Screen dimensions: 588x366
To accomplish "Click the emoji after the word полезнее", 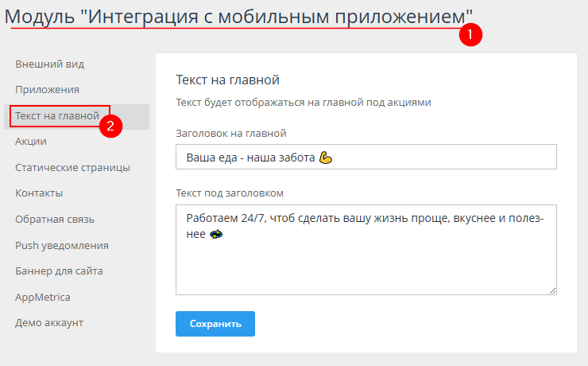I will 215,235.
